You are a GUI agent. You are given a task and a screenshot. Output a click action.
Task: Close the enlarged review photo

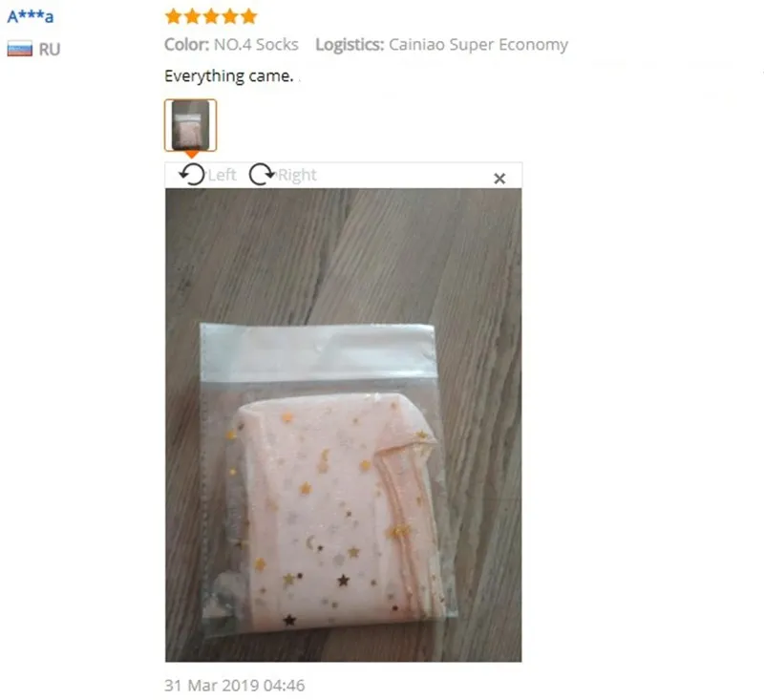tap(499, 179)
